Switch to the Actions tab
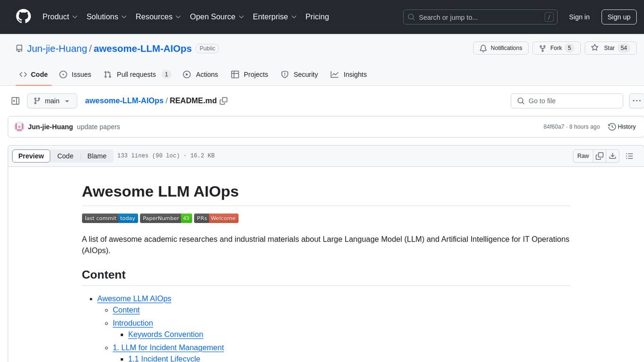This screenshot has width=644, height=362. click(200, 74)
